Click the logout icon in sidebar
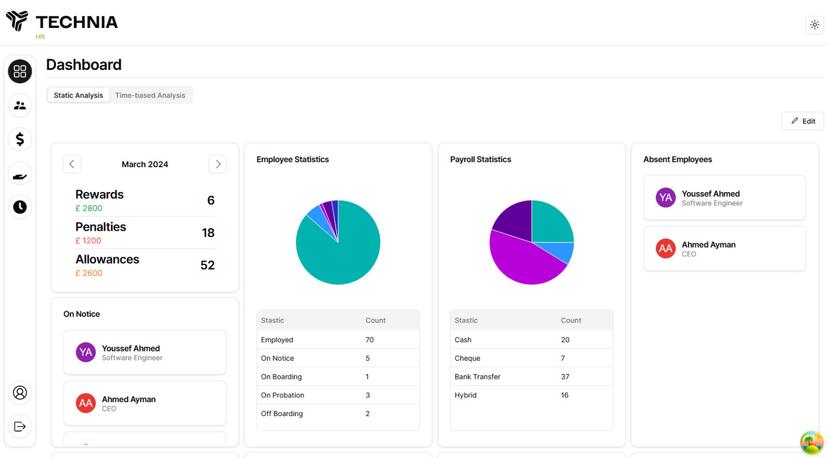This screenshot has width=828, height=458. (20, 427)
